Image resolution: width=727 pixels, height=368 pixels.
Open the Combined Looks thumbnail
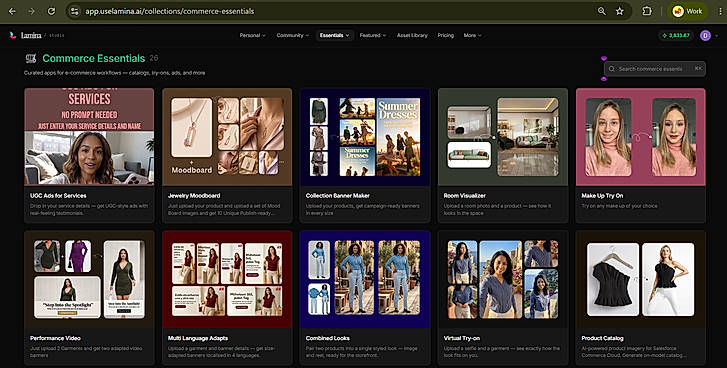[365, 279]
